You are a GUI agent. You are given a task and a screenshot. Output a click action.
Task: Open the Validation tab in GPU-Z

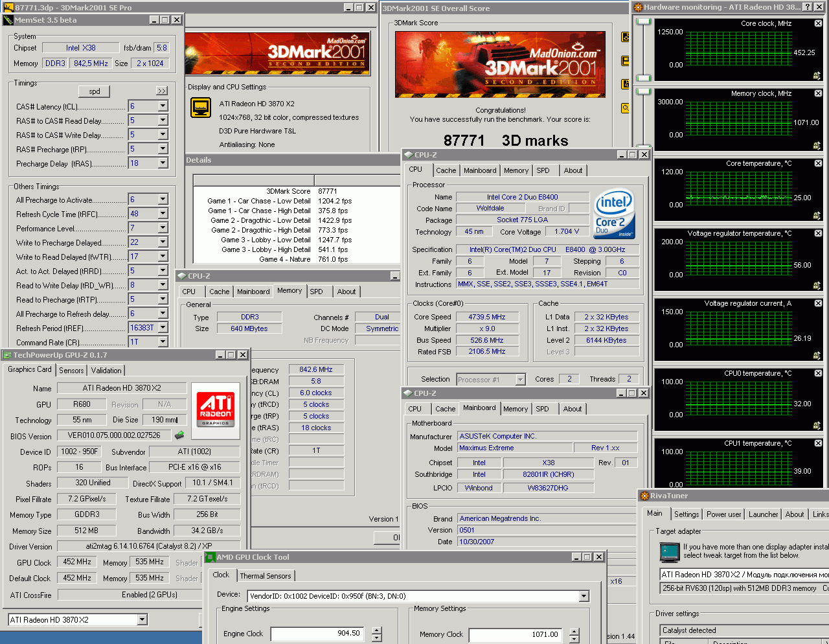106,371
